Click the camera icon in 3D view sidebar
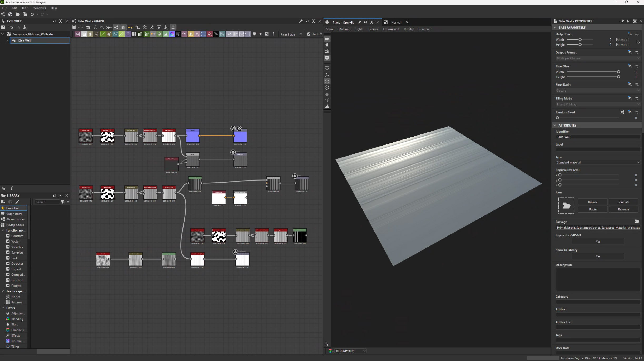The height and width of the screenshot is (361, 644). click(x=327, y=39)
